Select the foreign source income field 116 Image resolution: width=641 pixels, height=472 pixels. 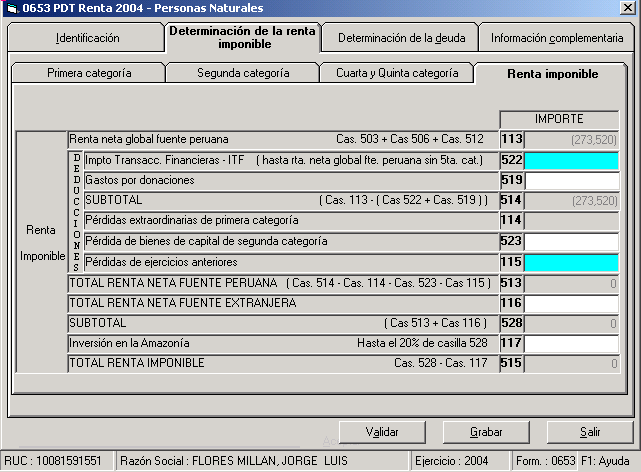click(571, 303)
